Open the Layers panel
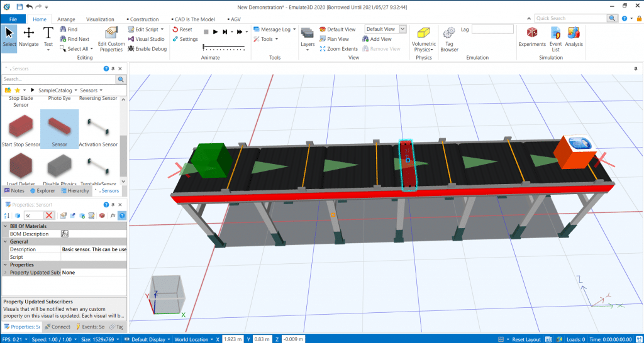Image resolution: width=644 pixels, height=343 pixels. coord(308,38)
